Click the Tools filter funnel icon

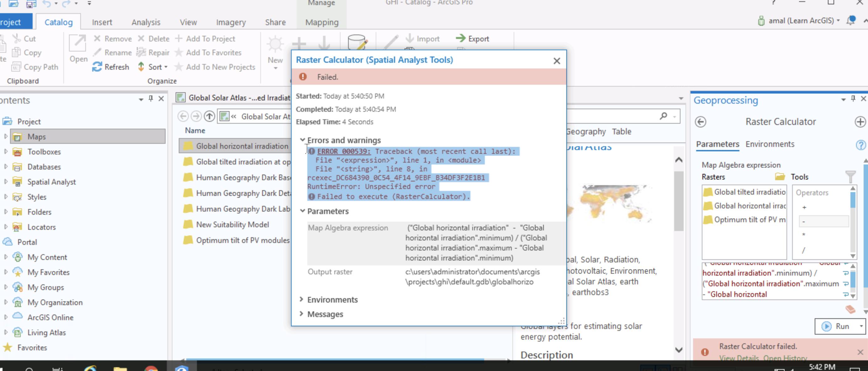pyautogui.click(x=850, y=176)
